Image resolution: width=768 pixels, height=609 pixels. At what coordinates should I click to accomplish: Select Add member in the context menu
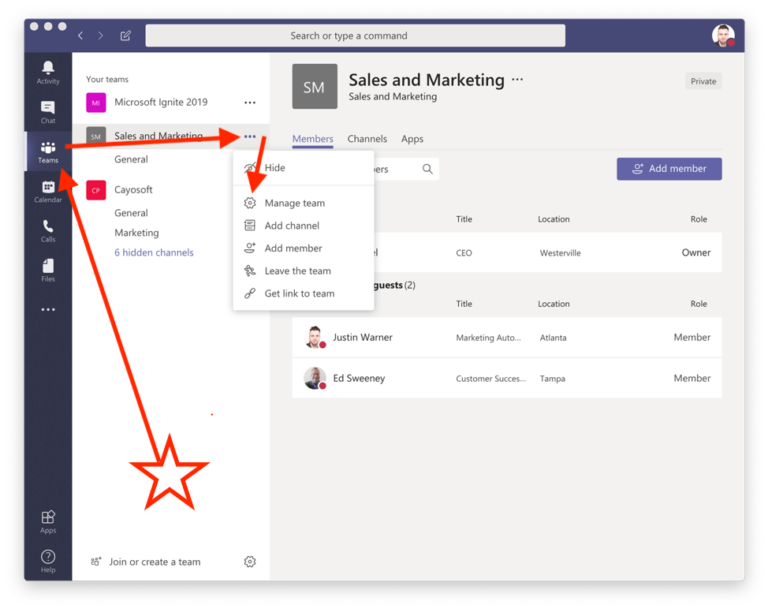pos(304,248)
